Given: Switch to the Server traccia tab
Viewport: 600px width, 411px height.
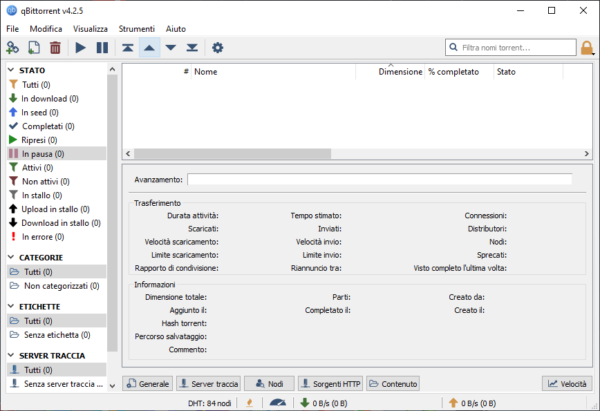Looking at the screenshot, I should 209,383.
